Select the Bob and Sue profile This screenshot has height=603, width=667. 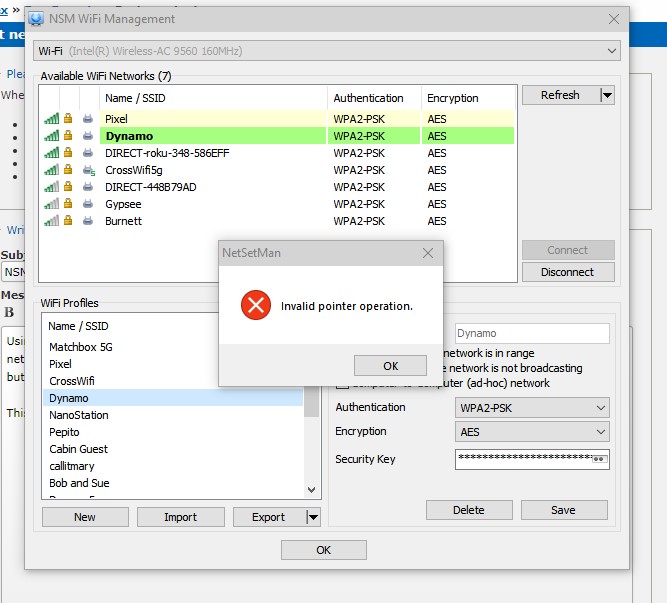(x=173, y=483)
